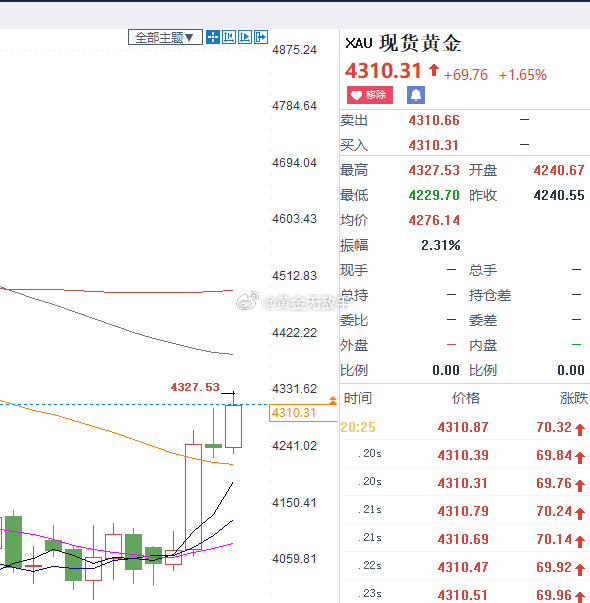Screen dimensions: 590x603
Task: Open the 全部主题 dropdown
Action: pos(165,37)
